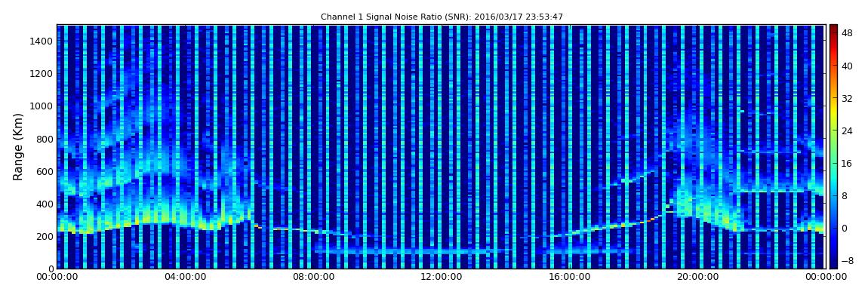
Task: Click the 1200 range tick label
Action: [42, 74]
